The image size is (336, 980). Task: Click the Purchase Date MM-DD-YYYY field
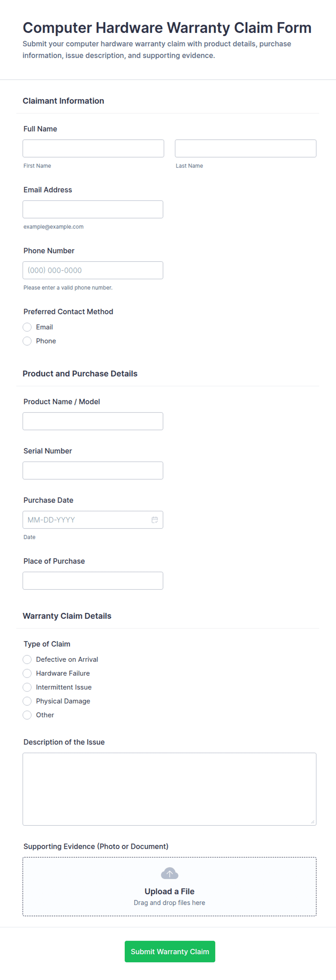[93, 520]
